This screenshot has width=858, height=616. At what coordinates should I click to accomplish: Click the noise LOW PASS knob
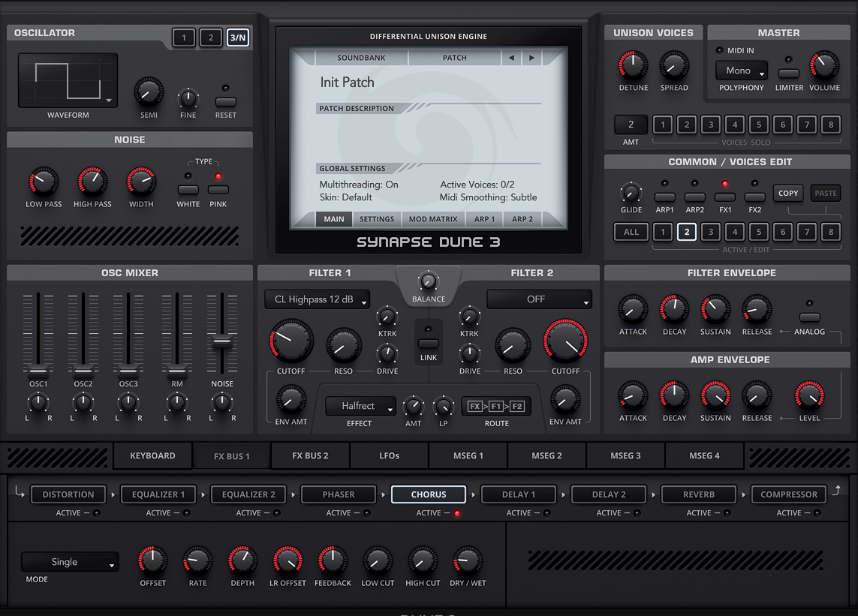[x=44, y=182]
